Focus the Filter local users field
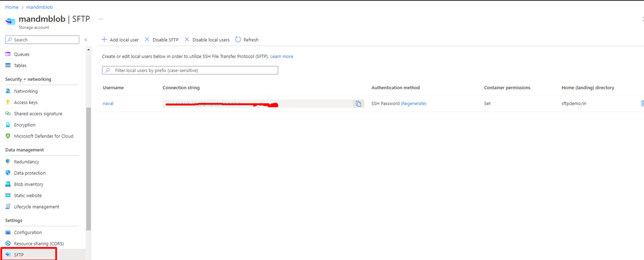Screen dimensions: 644x260 point(190,70)
